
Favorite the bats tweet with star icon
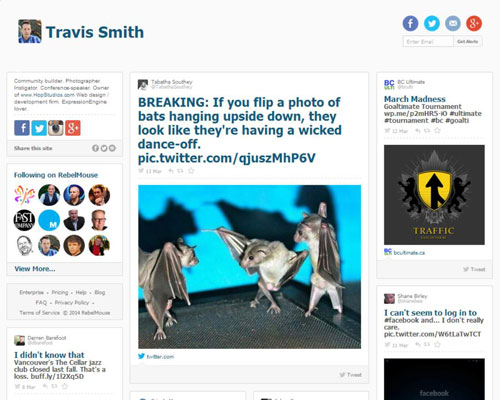coord(191,171)
